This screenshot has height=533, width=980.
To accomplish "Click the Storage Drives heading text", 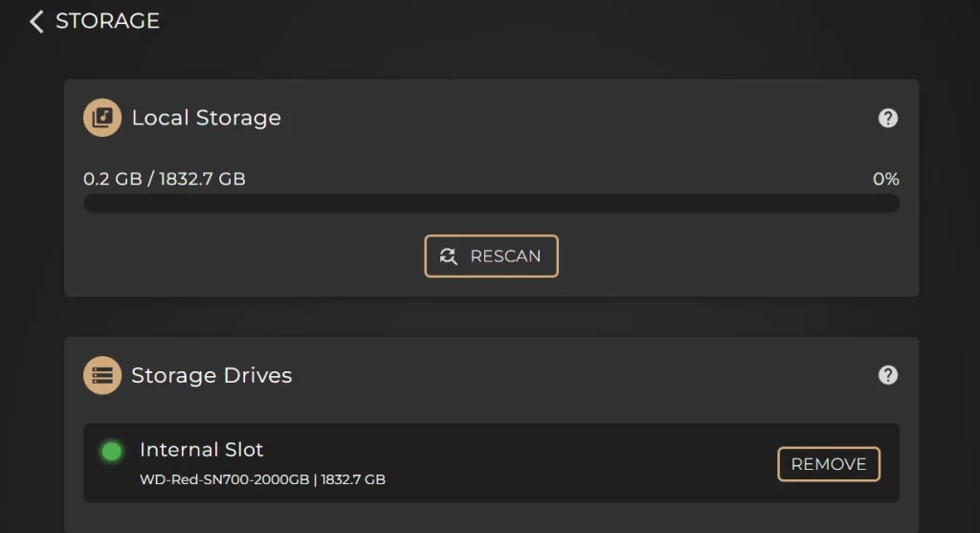I will coord(212,375).
